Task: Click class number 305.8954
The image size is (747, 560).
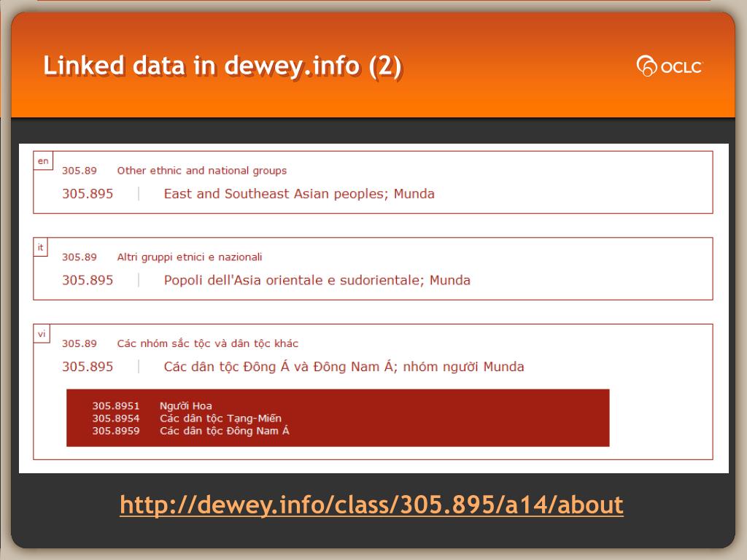Action: pyautogui.click(x=116, y=418)
